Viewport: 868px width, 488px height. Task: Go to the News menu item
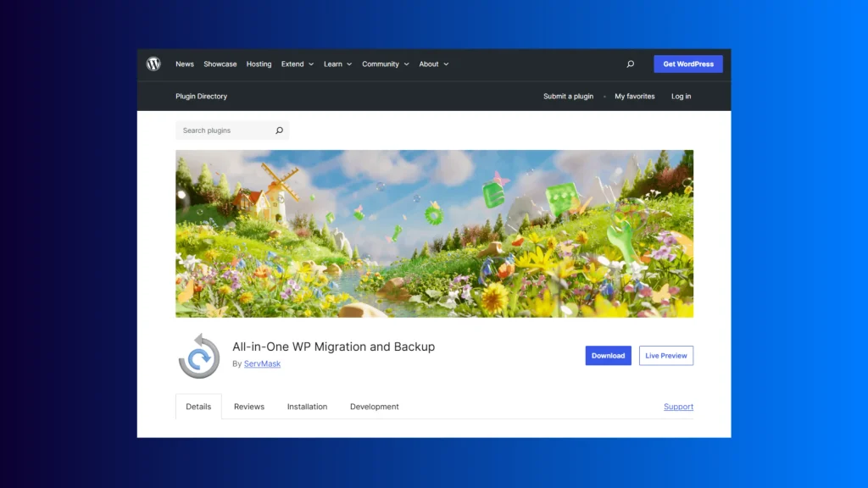point(185,64)
